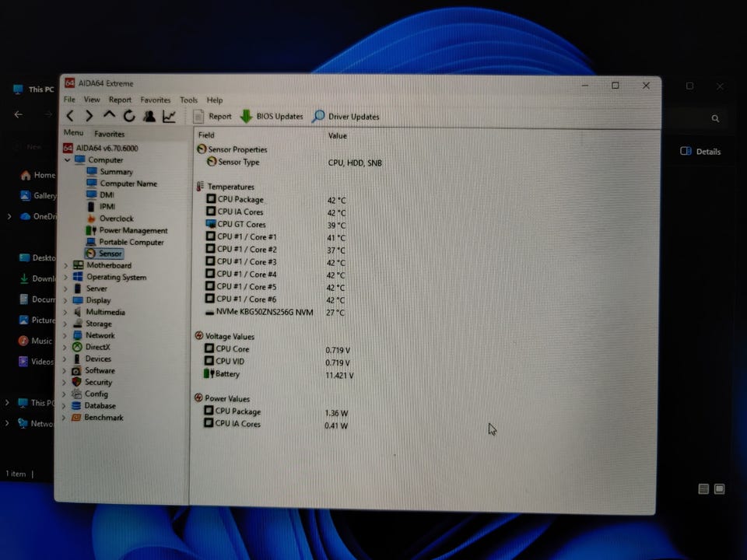Open Music in File Explorer sidebar
Screen dimensions: 747x560
pyautogui.click(x=35, y=341)
